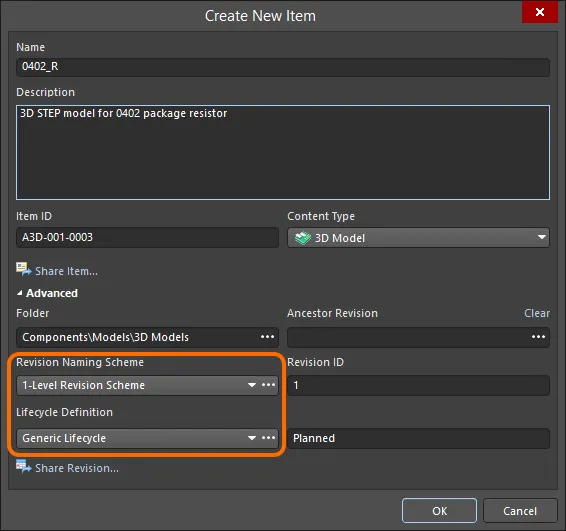Open Ancestor Revision browse ellipsis
Screen dimensions: 566x531
click(x=538, y=337)
